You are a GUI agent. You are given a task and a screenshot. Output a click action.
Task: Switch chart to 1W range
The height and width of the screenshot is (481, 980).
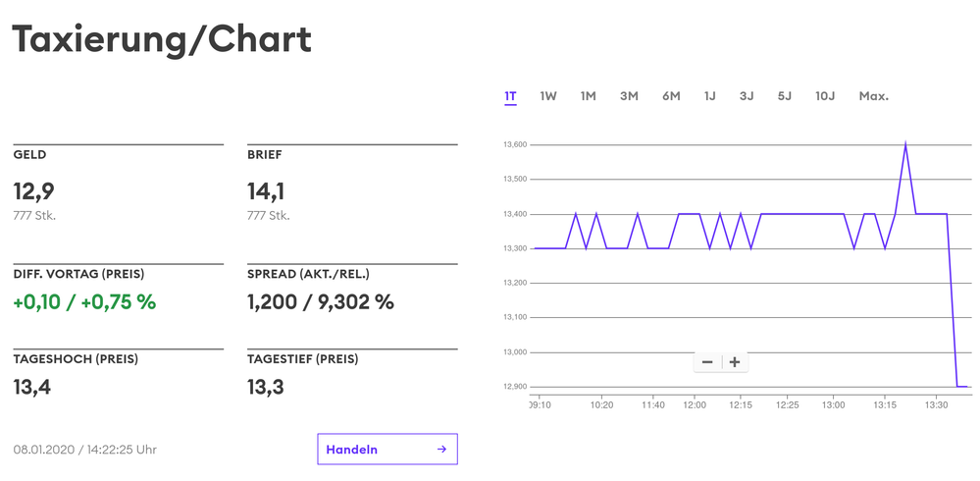pyautogui.click(x=548, y=96)
